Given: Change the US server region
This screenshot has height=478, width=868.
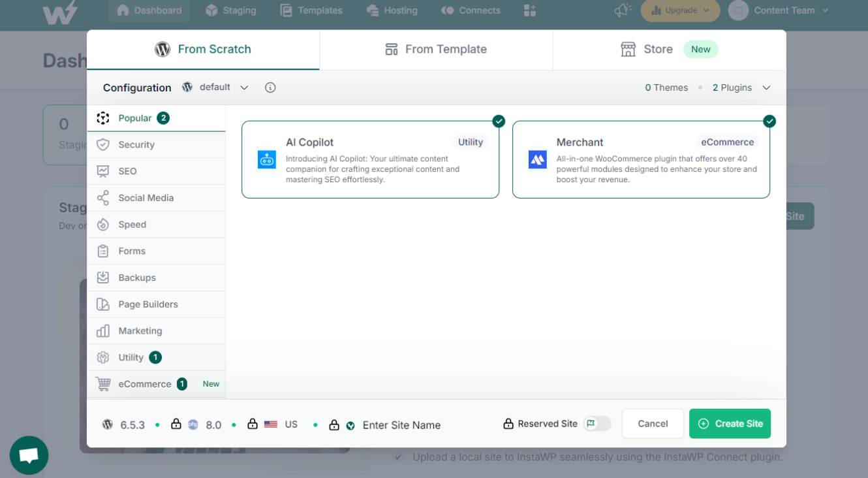Looking at the screenshot, I should pos(281,424).
